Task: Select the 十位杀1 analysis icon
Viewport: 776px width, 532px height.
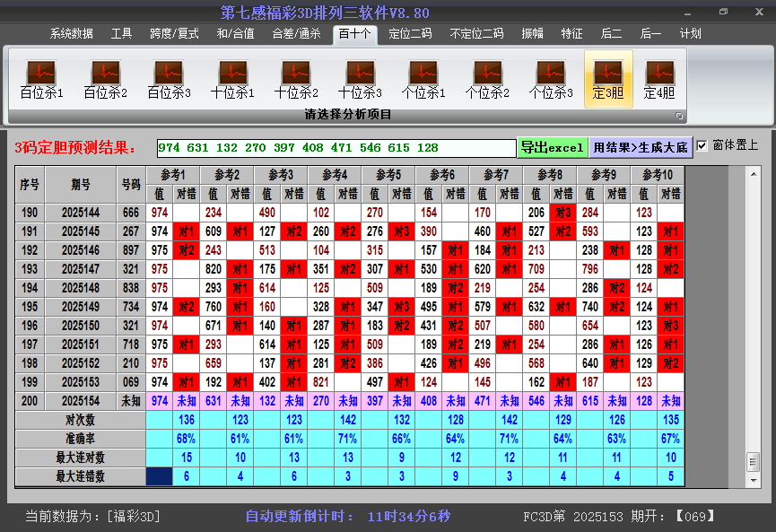Action: pyautogui.click(x=232, y=79)
